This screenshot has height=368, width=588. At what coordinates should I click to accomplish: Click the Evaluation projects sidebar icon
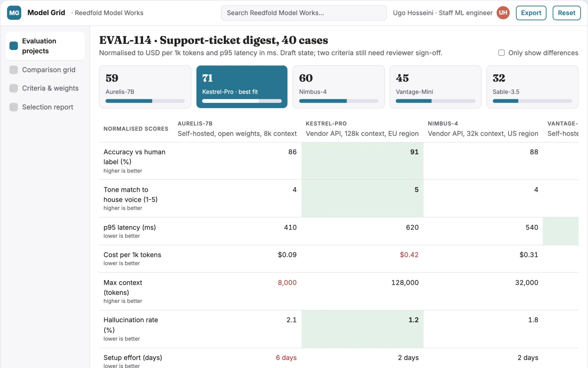coord(14,46)
